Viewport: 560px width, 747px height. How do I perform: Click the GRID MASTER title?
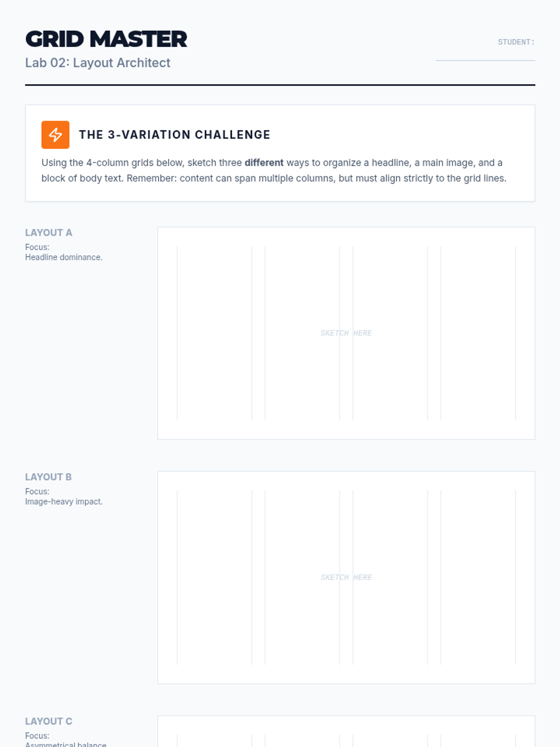(x=106, y=39)
